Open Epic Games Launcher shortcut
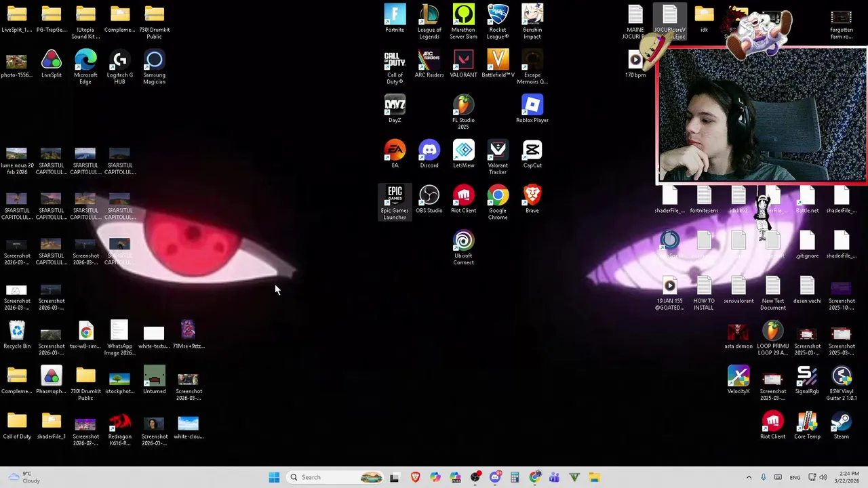 coord(395,202)
